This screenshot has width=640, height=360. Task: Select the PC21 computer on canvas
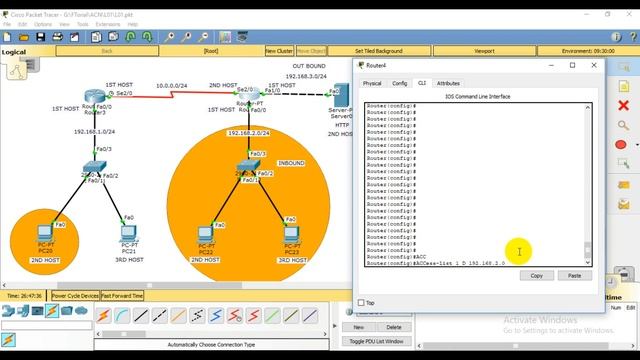coord(129,234)
